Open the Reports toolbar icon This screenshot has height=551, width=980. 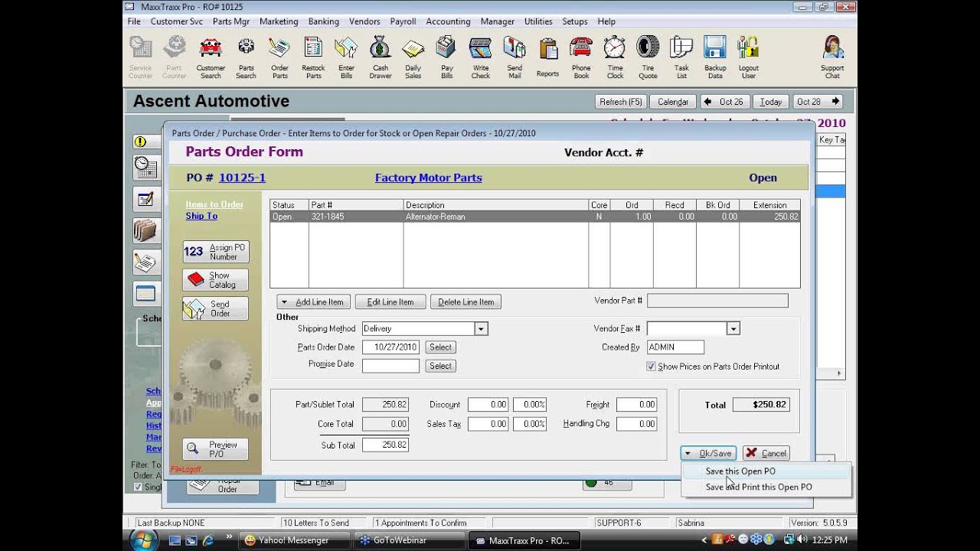[547, 57]
